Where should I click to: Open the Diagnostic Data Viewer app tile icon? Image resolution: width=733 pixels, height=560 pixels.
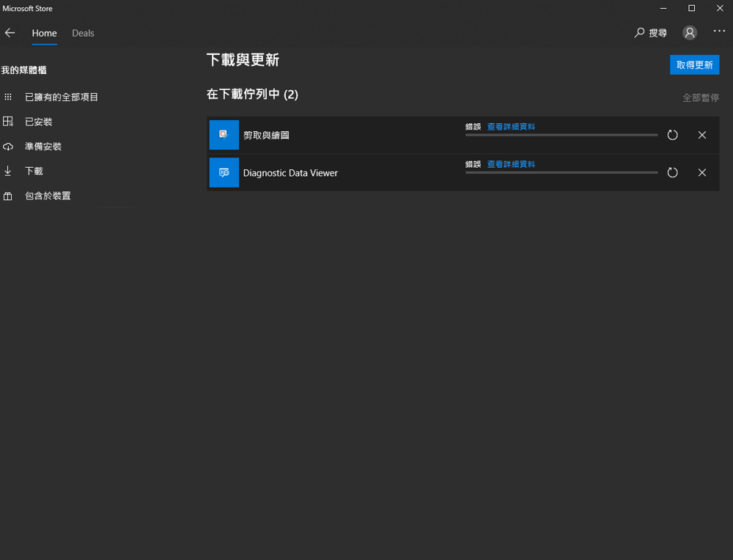point(224,172)
